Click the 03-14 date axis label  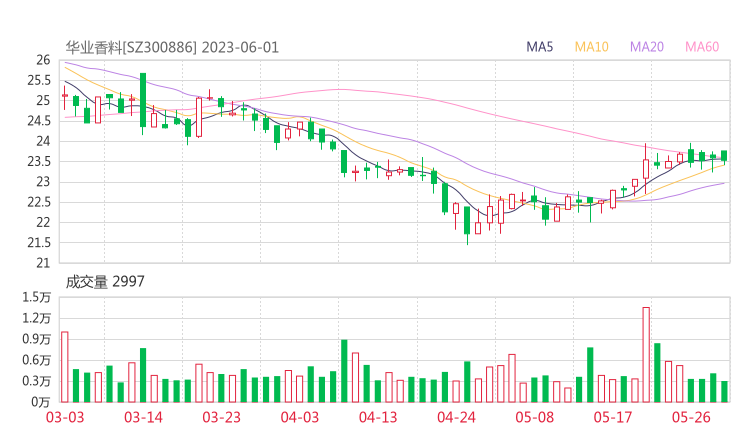[x=143, y=417]
